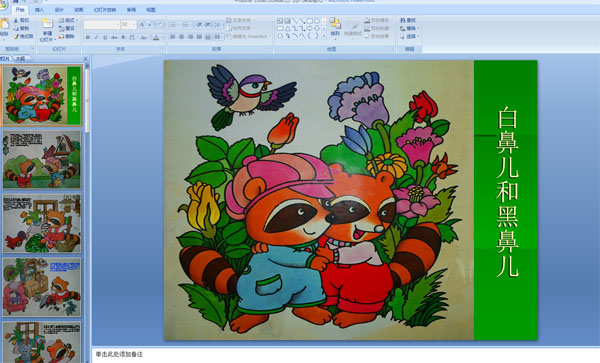
Task: Click the Grow Font icon
Action: 142,24
